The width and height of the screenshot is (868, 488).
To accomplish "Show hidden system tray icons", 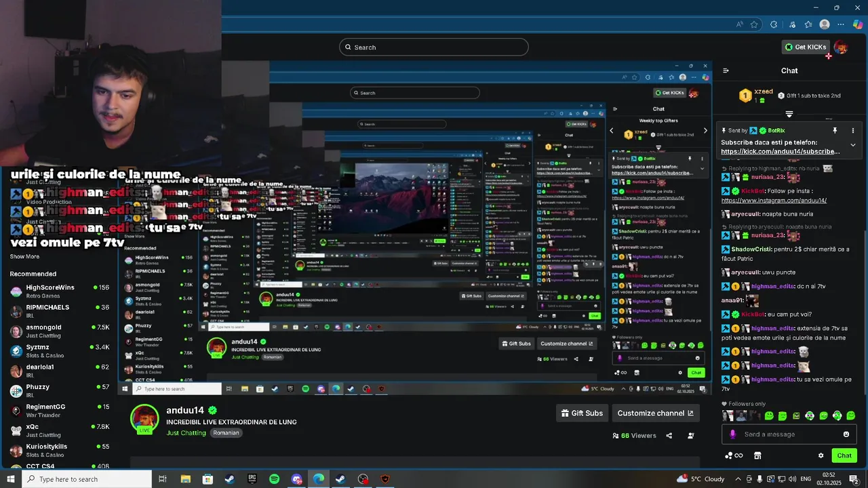I will [x=738, y=479].
